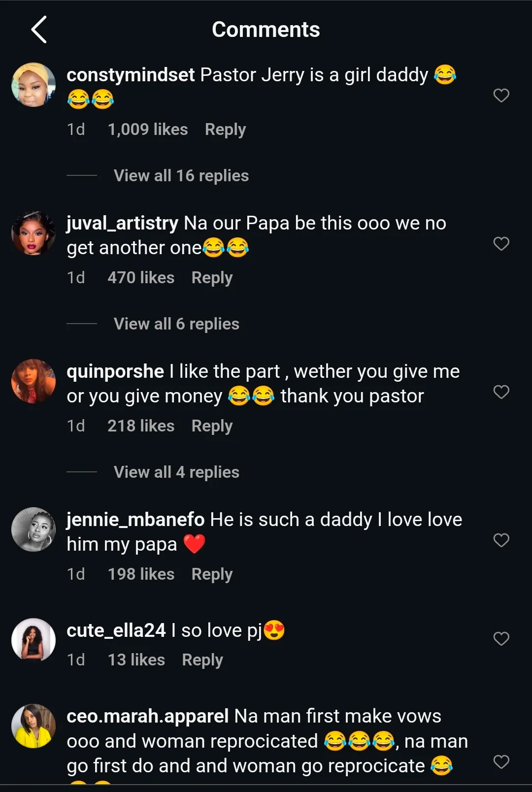Image resolution: width=532 pixels, height=792 pixels.
Task: Like ceo.marah.apparel's comment heart icon
Action: (x=501, y=761)
